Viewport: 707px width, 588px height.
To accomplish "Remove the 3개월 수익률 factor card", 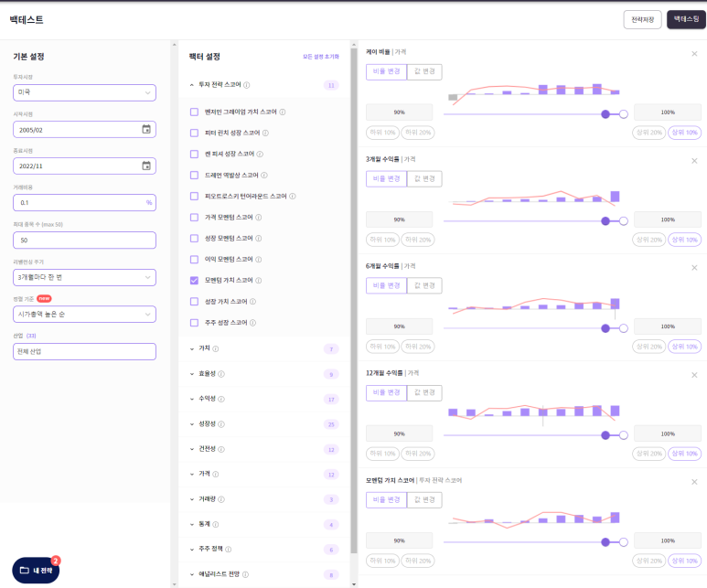I will (694, 160).
